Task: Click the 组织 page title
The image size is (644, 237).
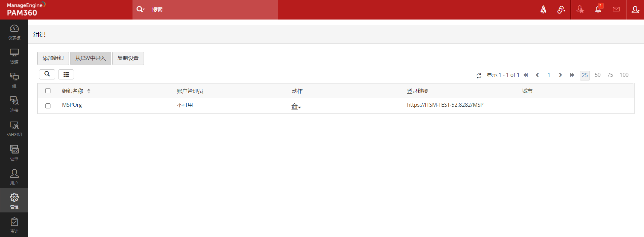Action: (39, 34)
